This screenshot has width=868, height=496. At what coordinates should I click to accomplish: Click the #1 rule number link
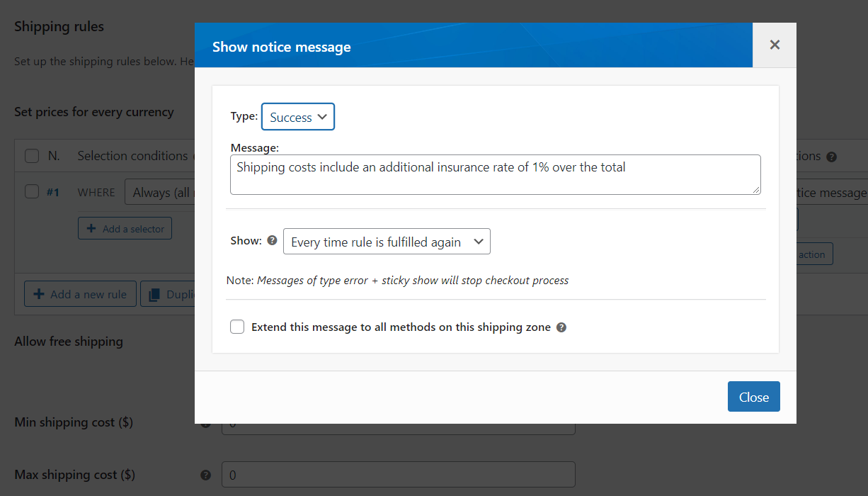[x=53, y=192]
